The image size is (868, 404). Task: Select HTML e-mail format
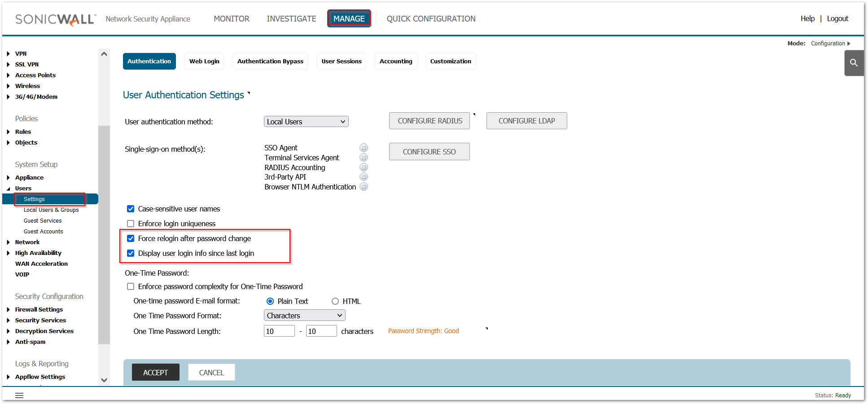[x=335, y=301]
